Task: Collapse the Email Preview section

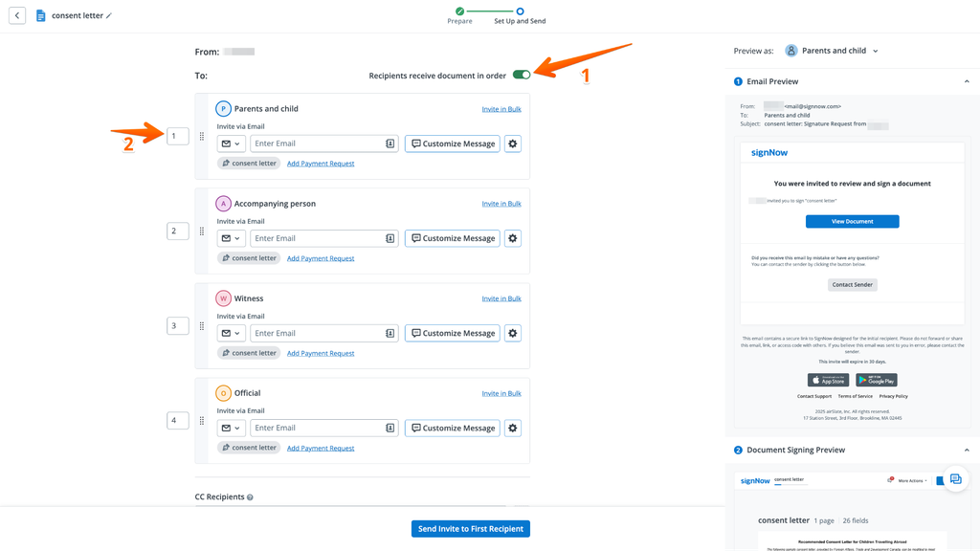Action: click(x=967, y=82)
